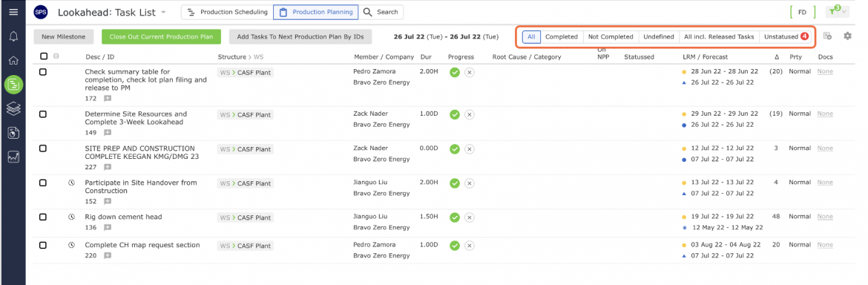Filter by Completed tasks
The image size is (868, 285).
562,36
